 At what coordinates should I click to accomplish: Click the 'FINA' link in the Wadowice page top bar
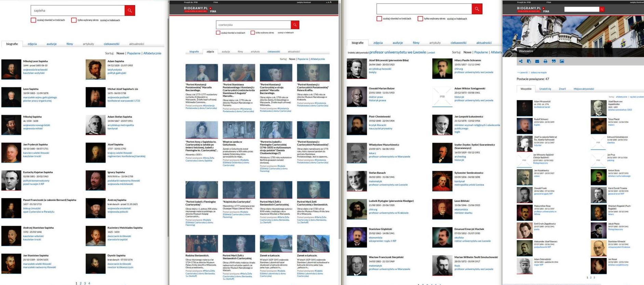pyautogui.click(x=549, y=2)
